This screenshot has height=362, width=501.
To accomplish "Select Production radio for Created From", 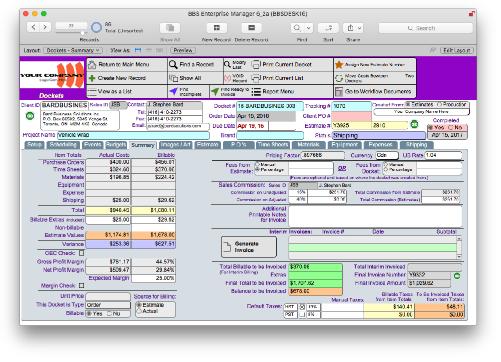I will tap(439, 104).
